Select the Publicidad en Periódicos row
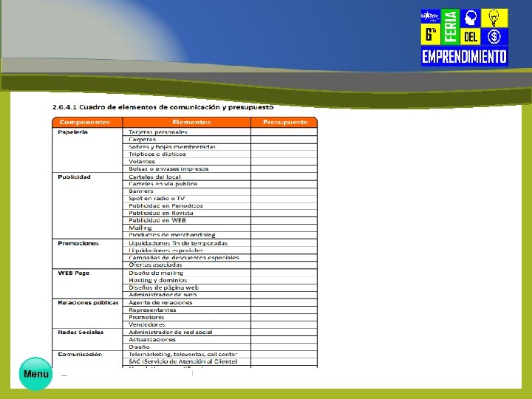This screenshot has width=532, height=399. (x=187, y=206)
